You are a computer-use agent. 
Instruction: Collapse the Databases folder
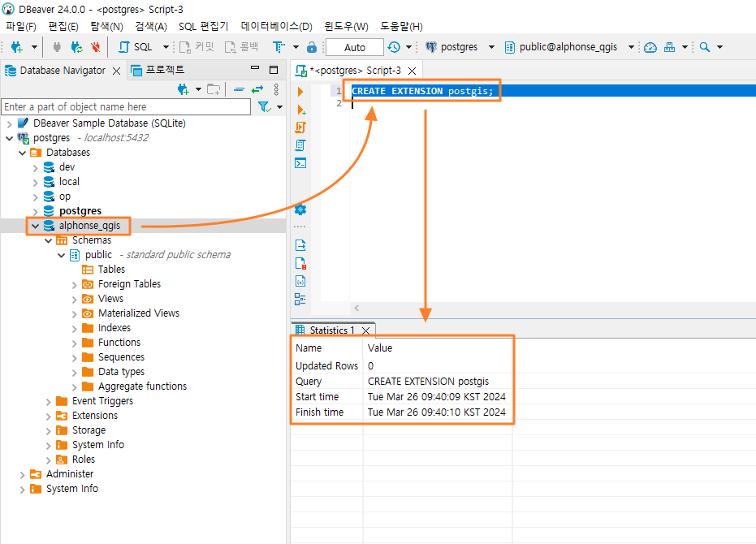(22, 153)
